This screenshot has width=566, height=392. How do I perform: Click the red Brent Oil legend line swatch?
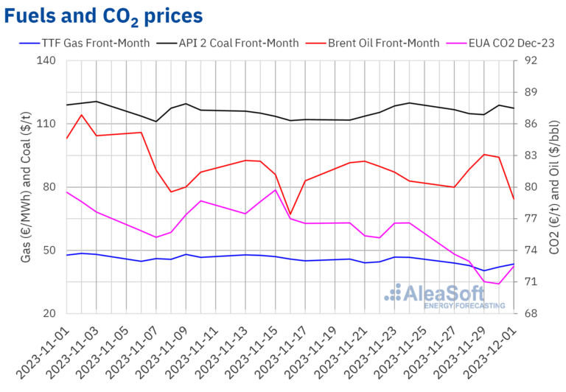click(x=316, y=43)
